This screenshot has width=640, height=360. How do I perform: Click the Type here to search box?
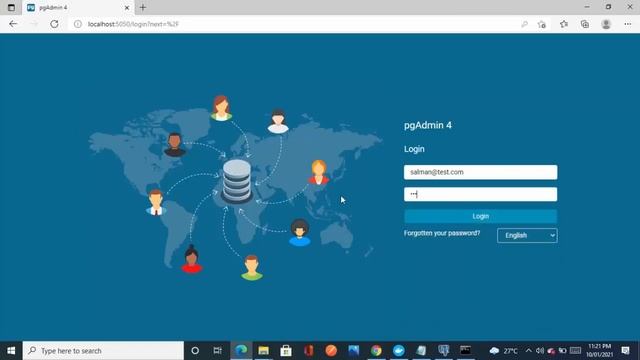[x=103, y=351]
